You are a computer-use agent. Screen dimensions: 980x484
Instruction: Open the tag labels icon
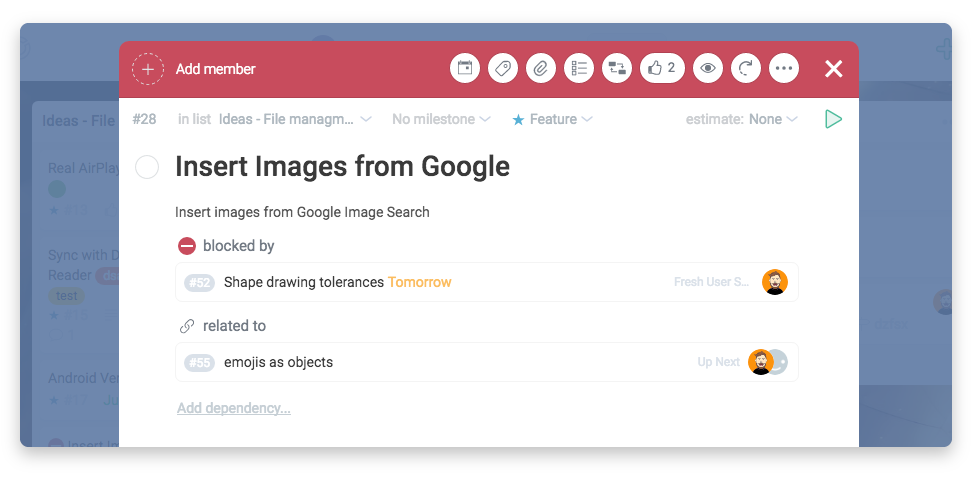pyautogui.click(x=502, y=69)
